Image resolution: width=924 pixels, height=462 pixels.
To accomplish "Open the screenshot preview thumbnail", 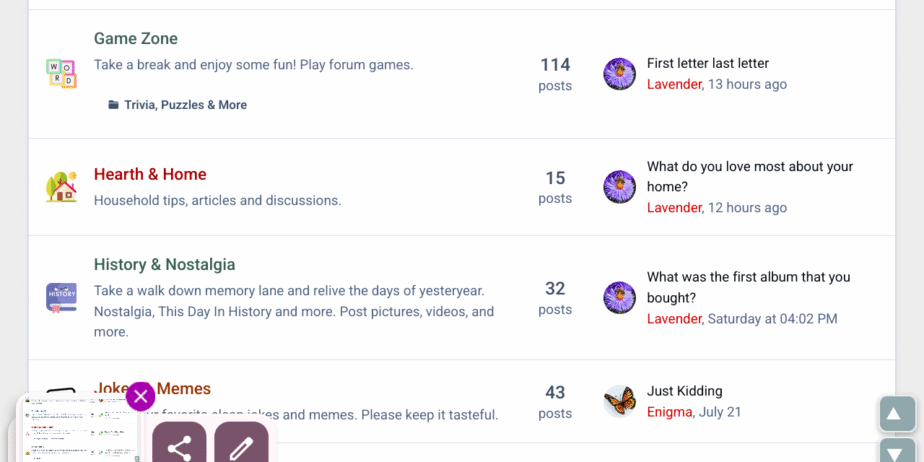I will (78, 430).
